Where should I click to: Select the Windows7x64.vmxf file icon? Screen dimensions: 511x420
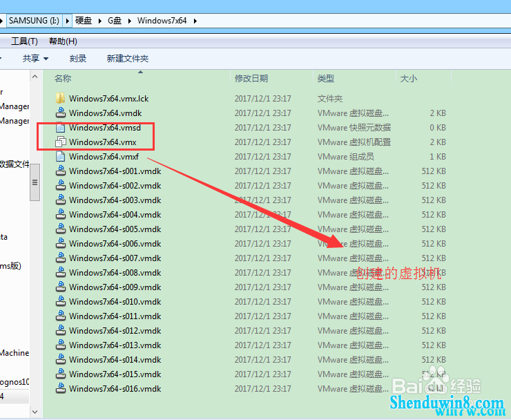60,157
